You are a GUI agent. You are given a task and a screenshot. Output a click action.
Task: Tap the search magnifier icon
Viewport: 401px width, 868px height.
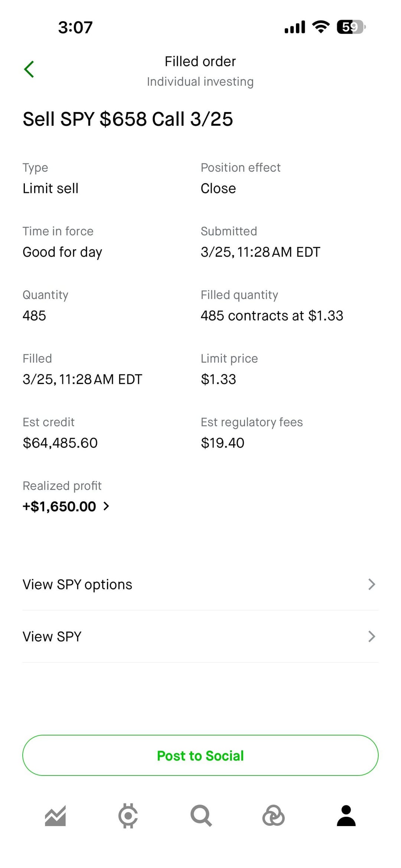tap(201, 816)
